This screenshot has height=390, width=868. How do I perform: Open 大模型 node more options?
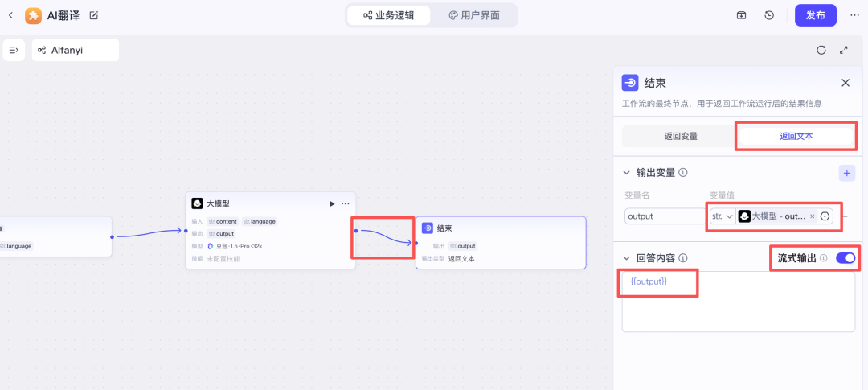(346, 204)
